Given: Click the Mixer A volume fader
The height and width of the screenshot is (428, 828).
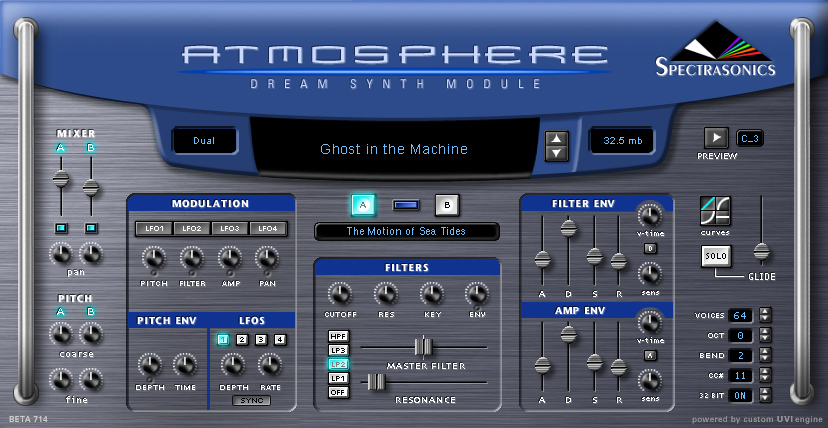Looking at the screenshot, I should click(x=61, y=179).
